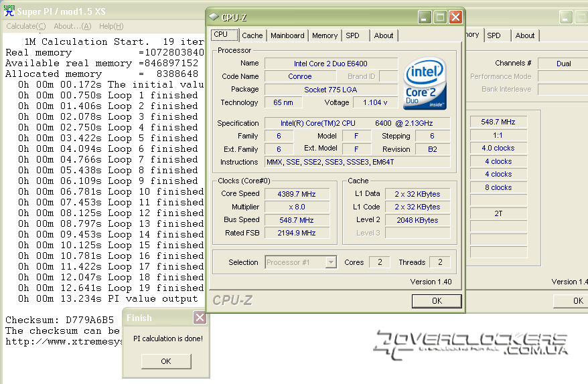
Task: Click the Version 1.40 label in CPU-Z
Action: click(431, 282)
